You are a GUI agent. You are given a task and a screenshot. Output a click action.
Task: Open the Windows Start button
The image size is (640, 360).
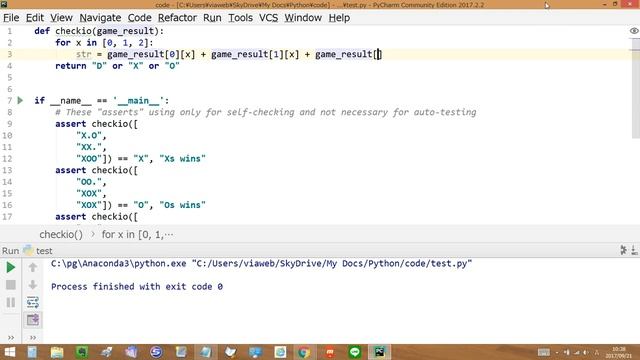click(9, 352)
